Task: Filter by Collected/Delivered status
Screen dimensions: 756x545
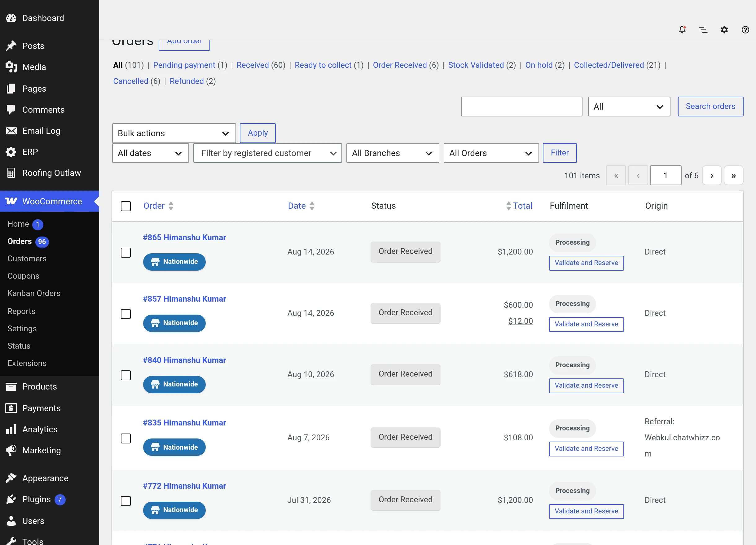Action: click(609, 65)
